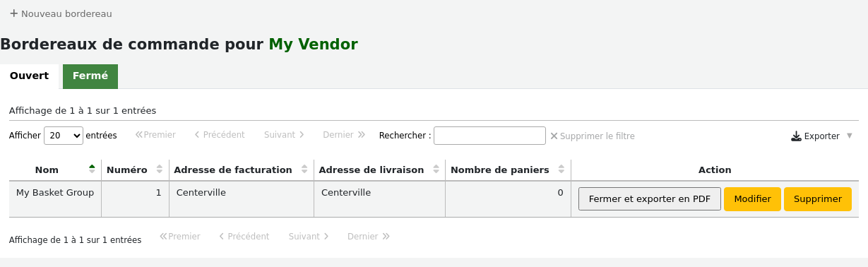The width and height of the screenshot is (868, 267).
Task: Click the Modifier button
Action: pyautogui.click(x=752, y=199)
